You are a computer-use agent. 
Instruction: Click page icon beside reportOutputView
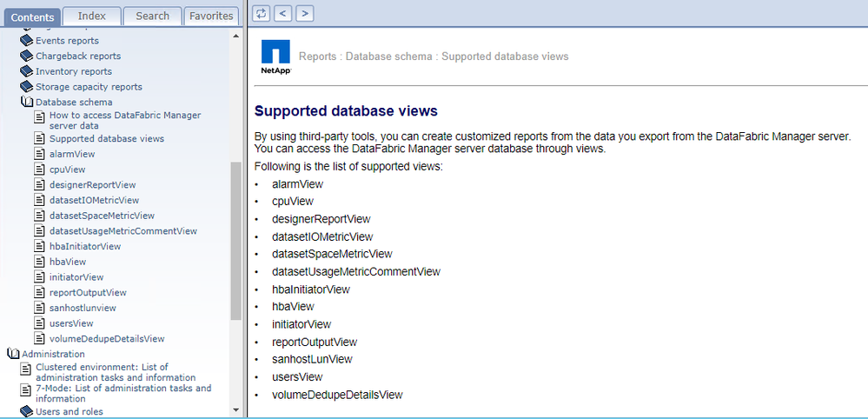click(39, 292)
